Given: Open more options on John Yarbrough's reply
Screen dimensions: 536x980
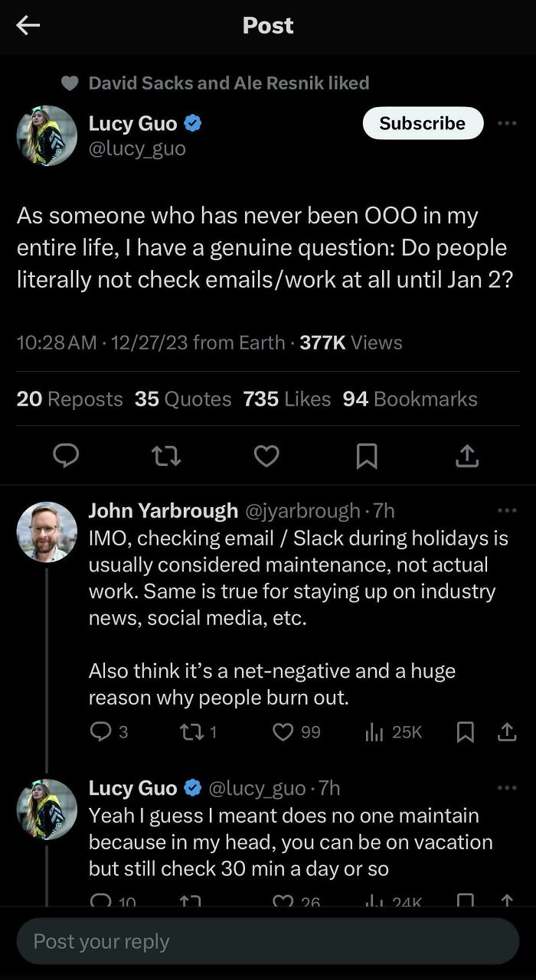Looking at the screenshot, I should pos(507,510).
